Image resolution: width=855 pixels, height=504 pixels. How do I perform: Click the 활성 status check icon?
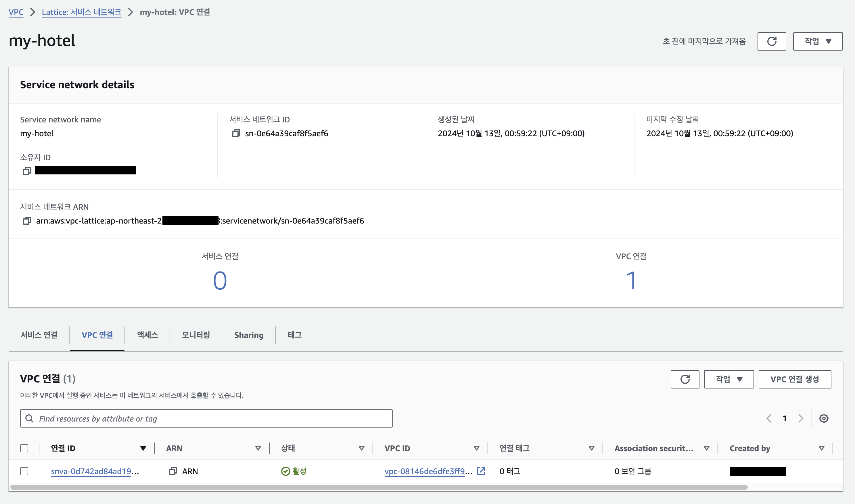point(285,471)
